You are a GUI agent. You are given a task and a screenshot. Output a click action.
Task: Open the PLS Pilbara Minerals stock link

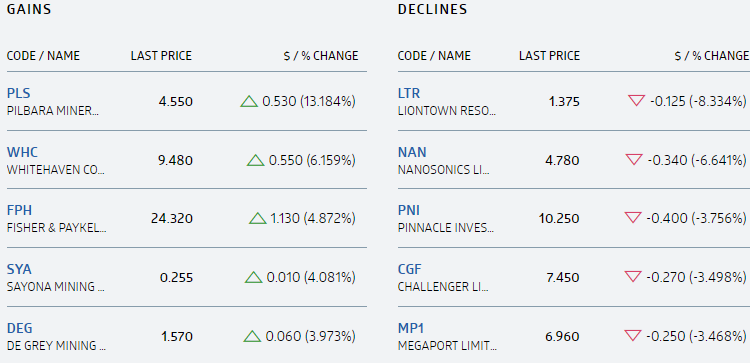(19, 93)
